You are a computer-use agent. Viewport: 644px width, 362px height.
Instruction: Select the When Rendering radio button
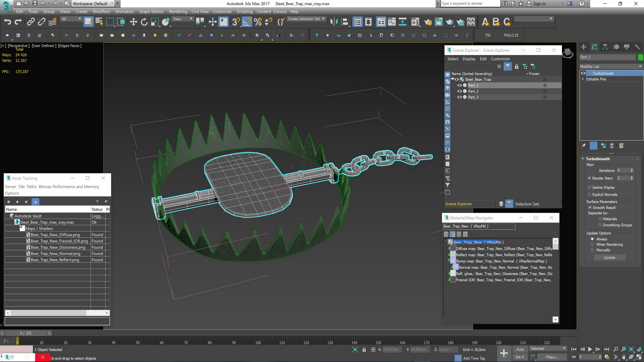[x=592, y=245]
